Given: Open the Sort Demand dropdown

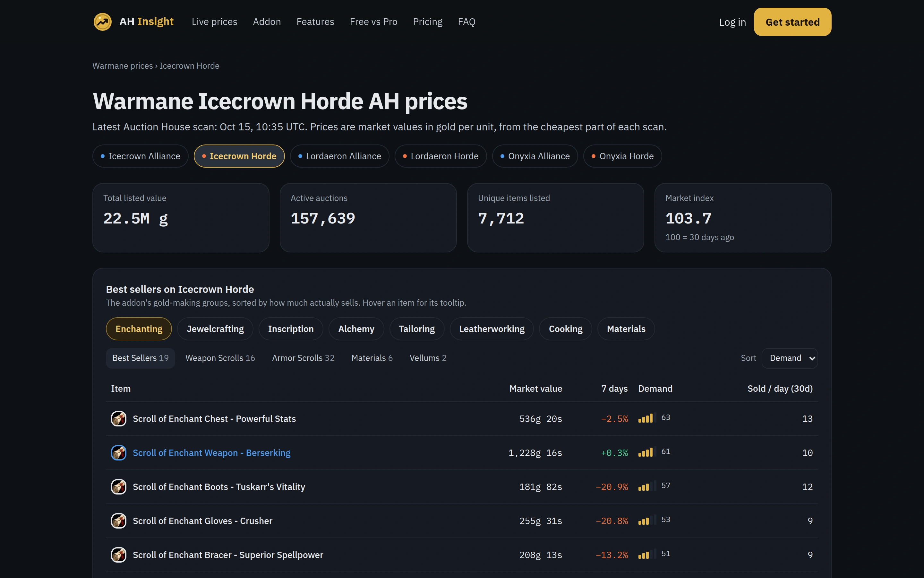Looking at the screenshot, I should click(x=790, y=358).
